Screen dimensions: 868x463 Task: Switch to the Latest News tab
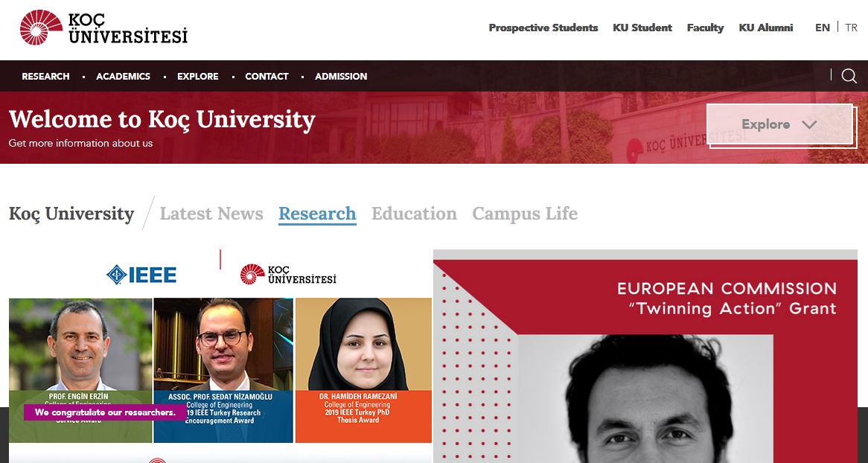[x=211, y=213]
